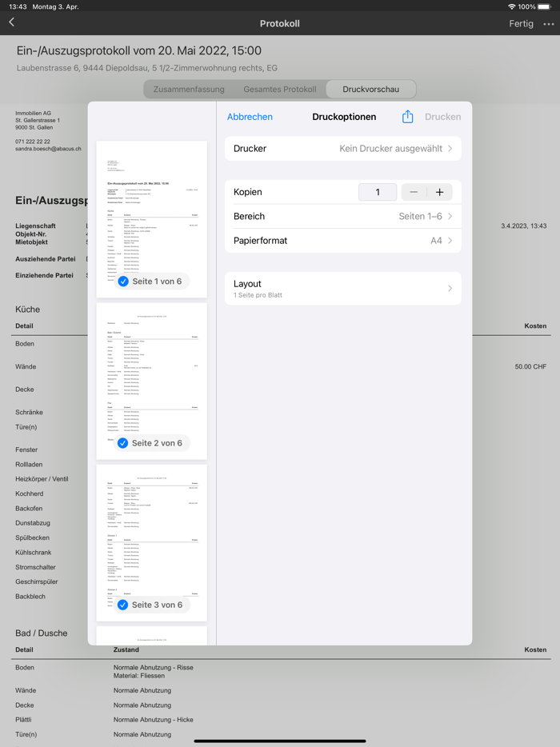
Task: Tap the Laubenstrasse 6 address line
Action: pyautogui.click(x=146, y=68)
